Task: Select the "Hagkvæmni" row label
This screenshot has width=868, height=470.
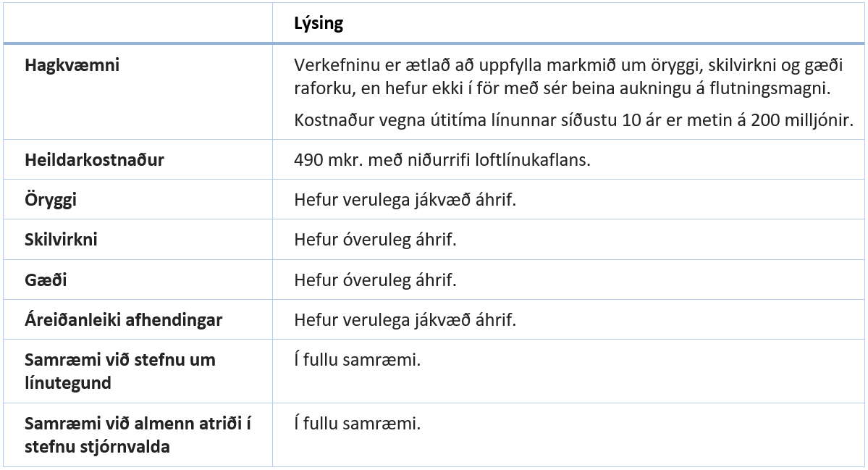Action: point(72,65)
